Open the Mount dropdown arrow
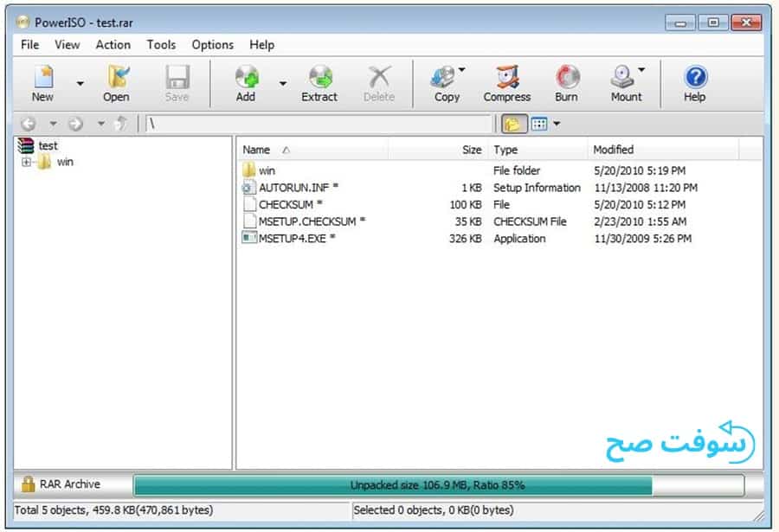779x532 pixels. click(x=642, y=69)
